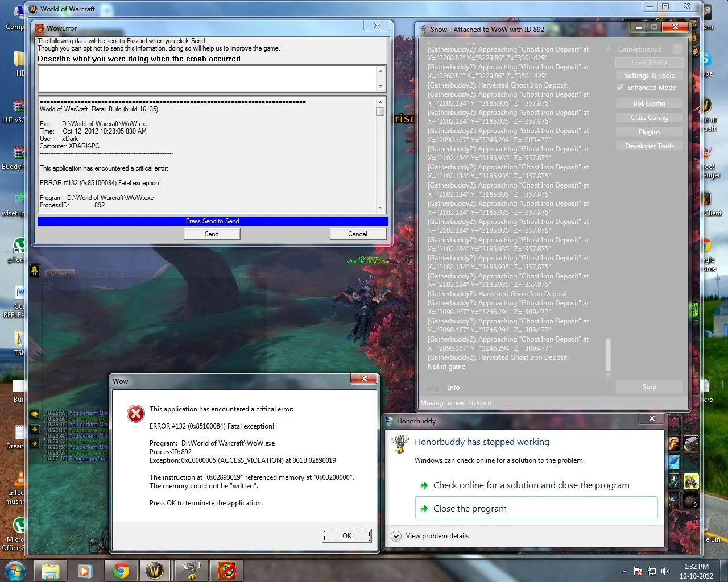Click the Load Profile button
Image resolution: width=728 pixels, height=582 pixels.
click(650, 63)
